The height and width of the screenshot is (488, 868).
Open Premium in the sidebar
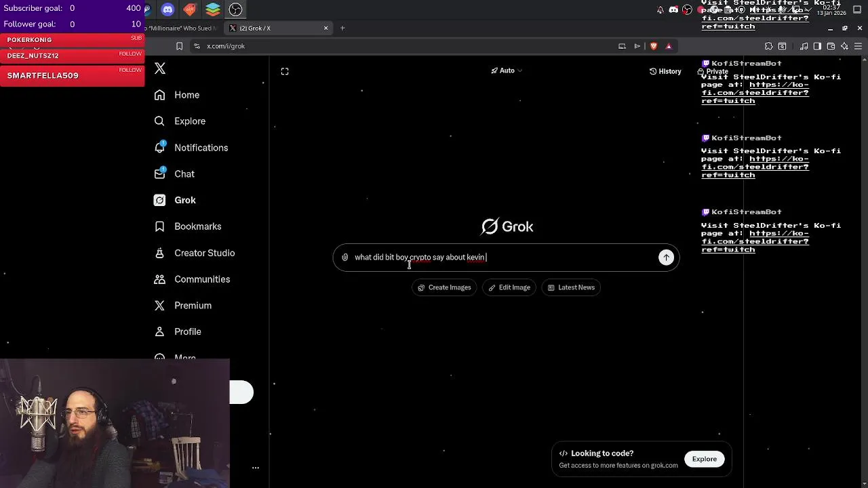coord(183,306)
